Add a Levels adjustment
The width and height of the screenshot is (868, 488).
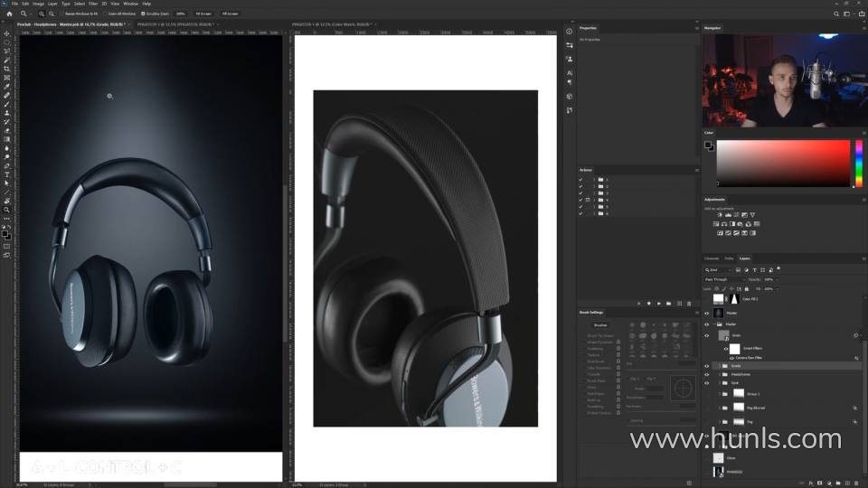pyautogui.click(x=728, y=215)
